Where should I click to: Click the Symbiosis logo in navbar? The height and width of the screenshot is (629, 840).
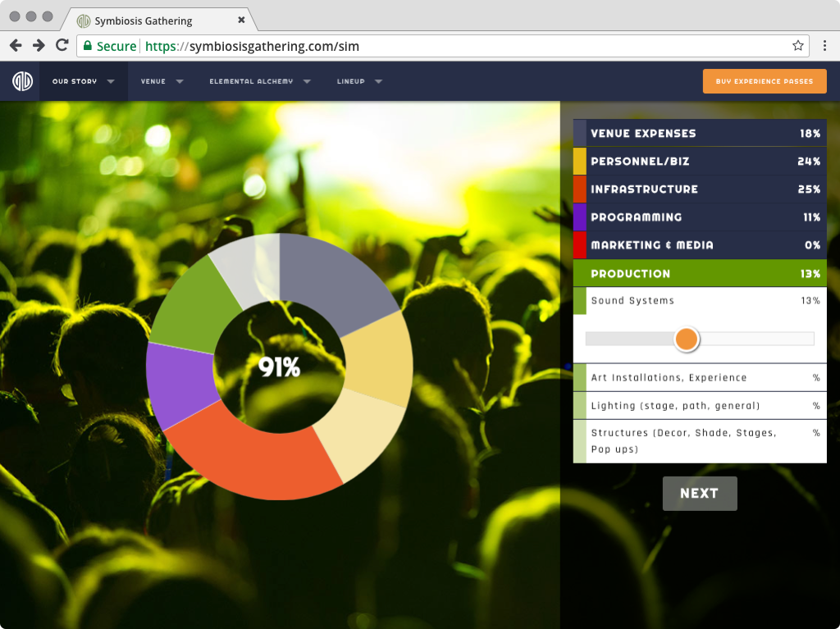point(22,81)
